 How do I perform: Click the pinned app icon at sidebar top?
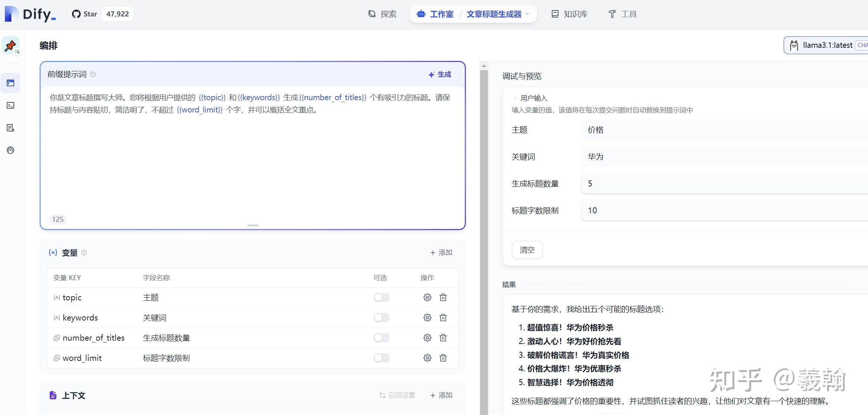click(x=11, y=46)
